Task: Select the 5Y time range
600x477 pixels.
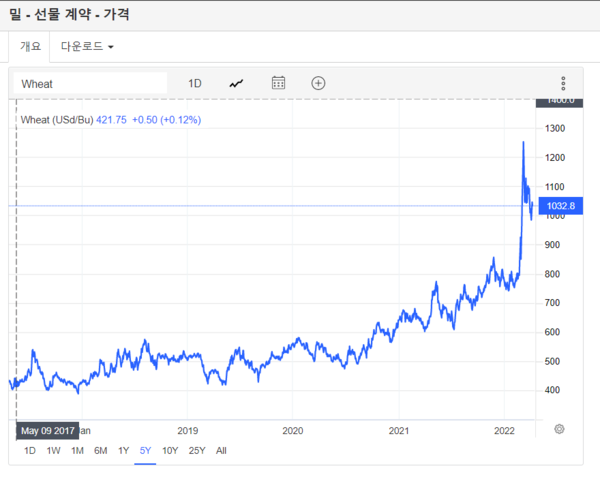Action: coord(145,450)
